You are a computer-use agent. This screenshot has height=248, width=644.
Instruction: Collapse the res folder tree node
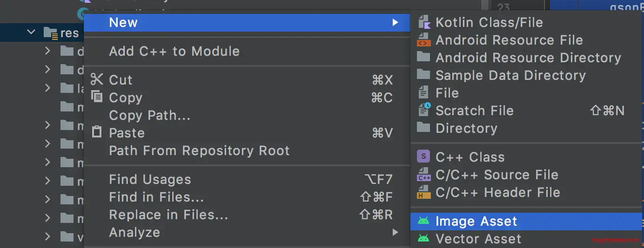click(31, 33)
